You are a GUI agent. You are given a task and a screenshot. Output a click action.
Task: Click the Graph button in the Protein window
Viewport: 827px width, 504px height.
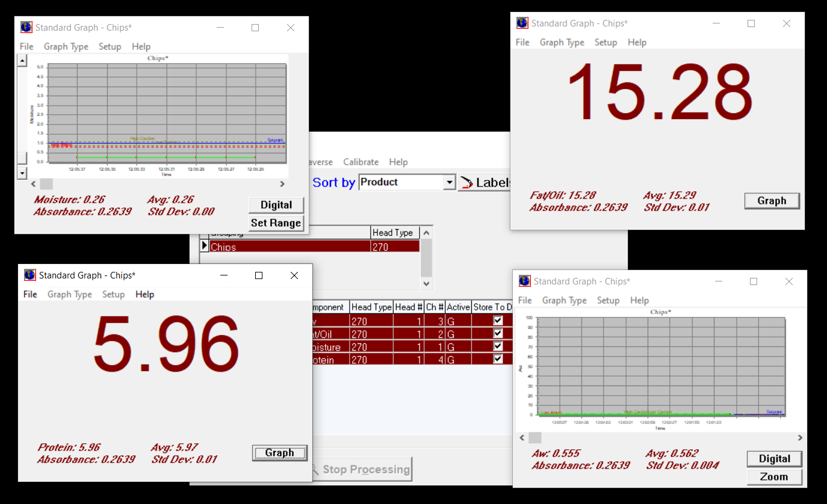(279, 453)
